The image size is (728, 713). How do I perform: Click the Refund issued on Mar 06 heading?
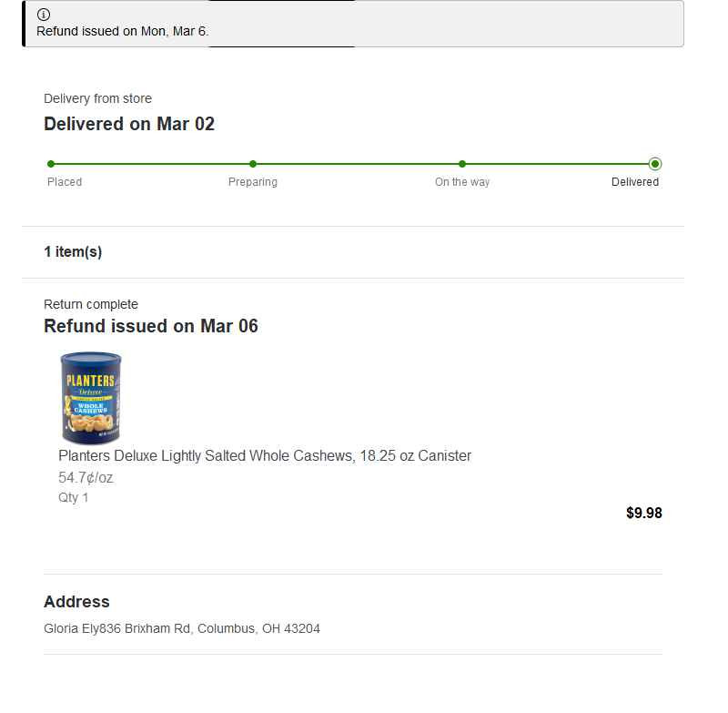(151, 326)
